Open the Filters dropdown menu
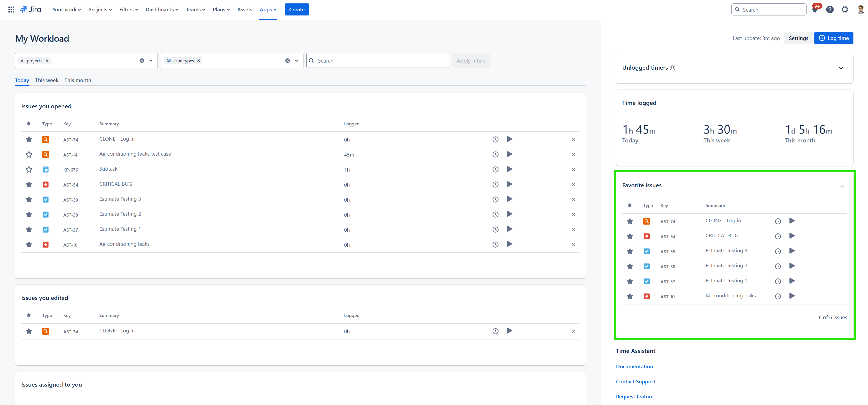This screenshot has height=405, width=868. [x=129, y=9]
